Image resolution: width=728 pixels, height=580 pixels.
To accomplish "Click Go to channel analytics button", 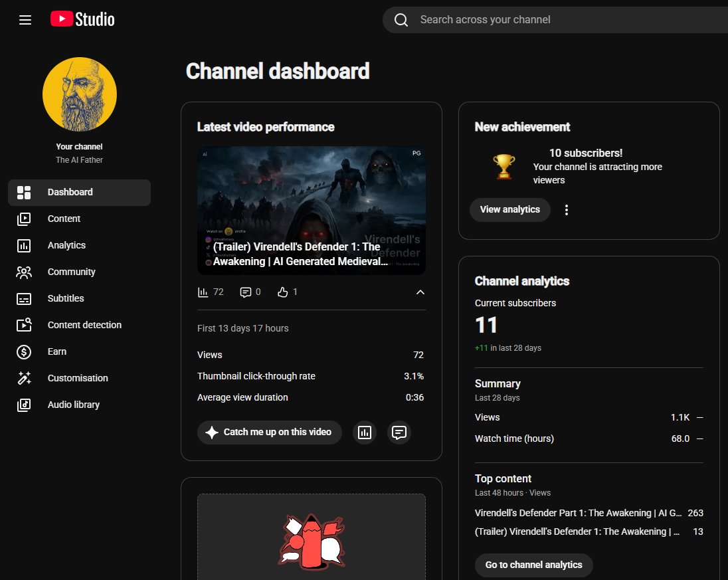I will tap(533, 565).
